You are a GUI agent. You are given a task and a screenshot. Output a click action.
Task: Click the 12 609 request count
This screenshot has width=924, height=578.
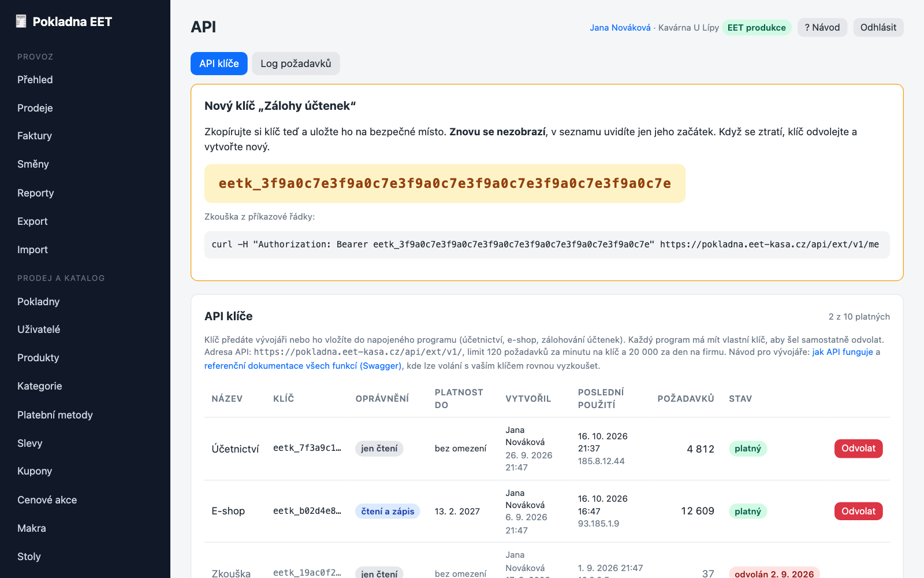pos(698,511)
